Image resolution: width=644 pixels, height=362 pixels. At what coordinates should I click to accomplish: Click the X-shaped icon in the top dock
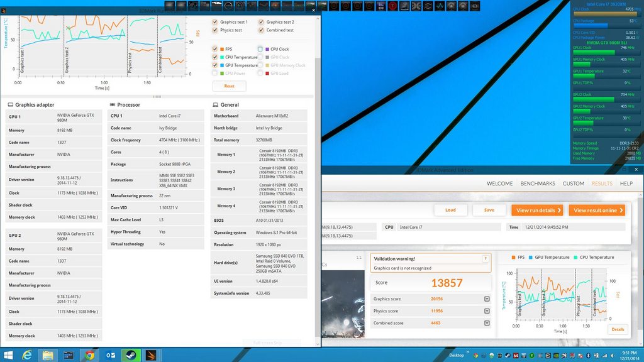pos(416,6)
